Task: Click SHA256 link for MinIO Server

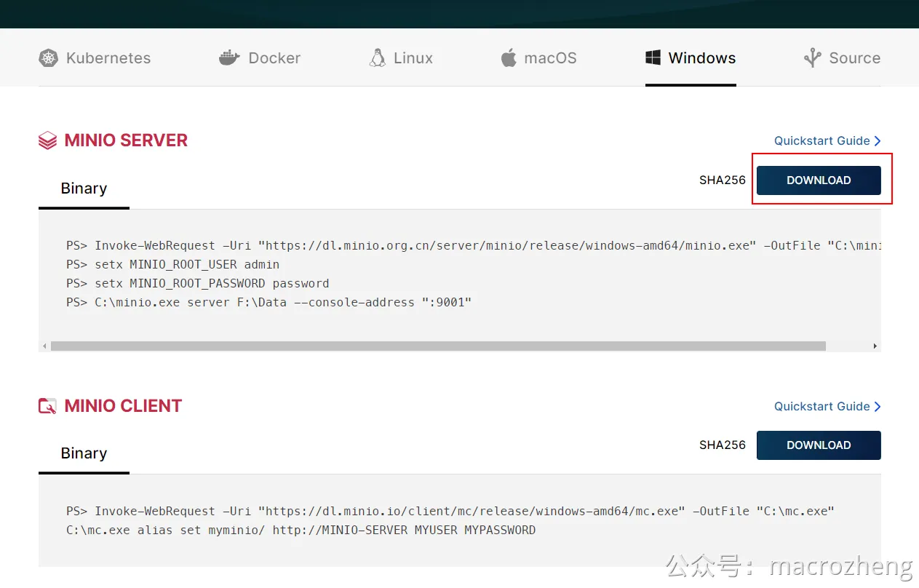Action: tap(723, 180)
